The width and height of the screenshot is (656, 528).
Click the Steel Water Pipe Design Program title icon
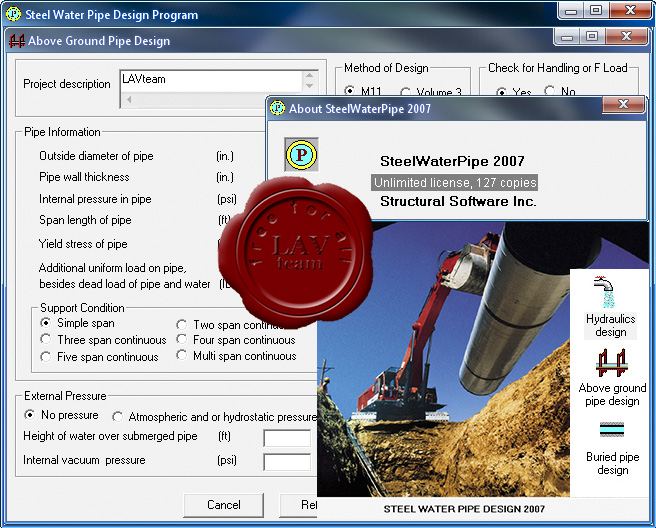click(x=13, y=14)
